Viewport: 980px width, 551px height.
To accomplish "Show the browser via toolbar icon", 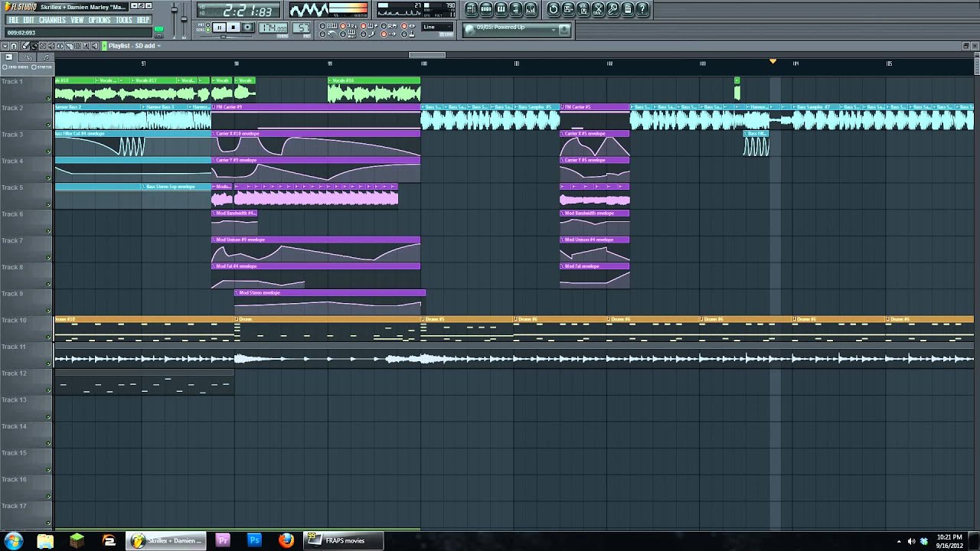I will [515, 9].
